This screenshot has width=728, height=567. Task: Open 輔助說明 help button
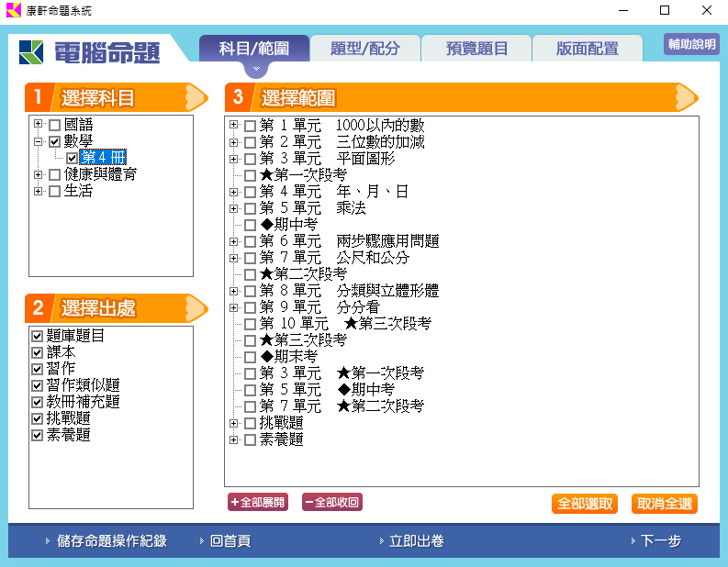(x=691, y=45)
